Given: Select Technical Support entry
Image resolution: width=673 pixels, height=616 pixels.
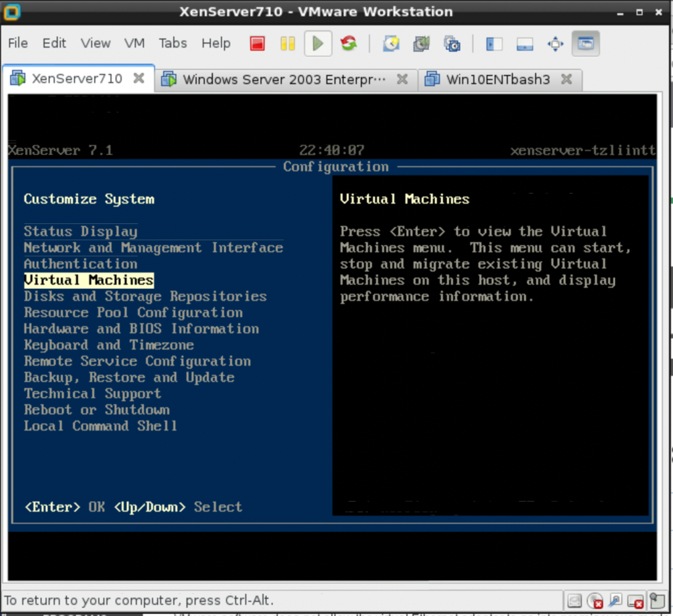Looking at the screenshot, I should pyautogui.click(x=92, y=394).
